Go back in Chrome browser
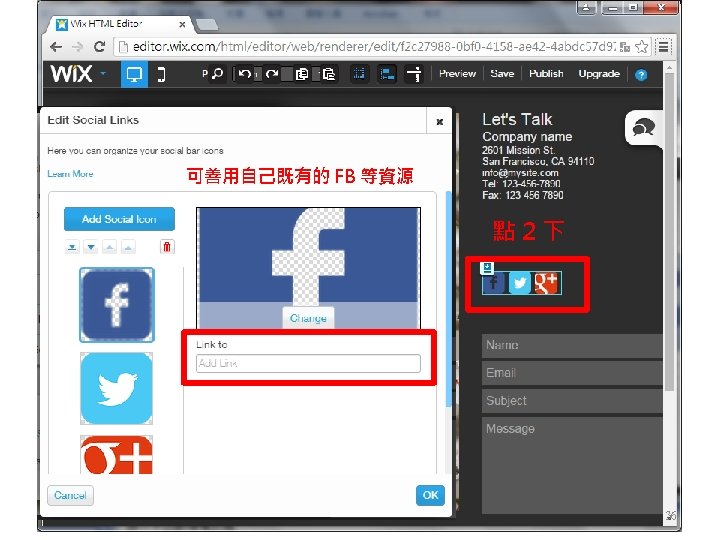Viewport: 720px width, 540px height. click(x=56, y=47)
